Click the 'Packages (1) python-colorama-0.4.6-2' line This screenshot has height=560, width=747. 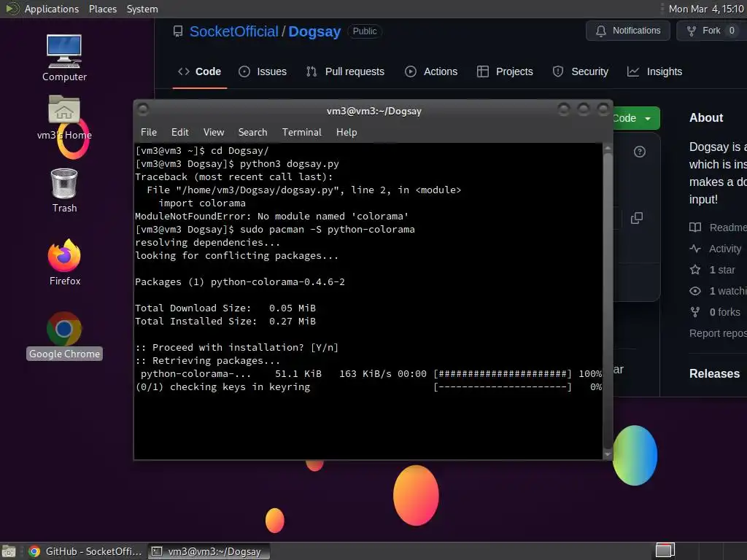point(239,282)
